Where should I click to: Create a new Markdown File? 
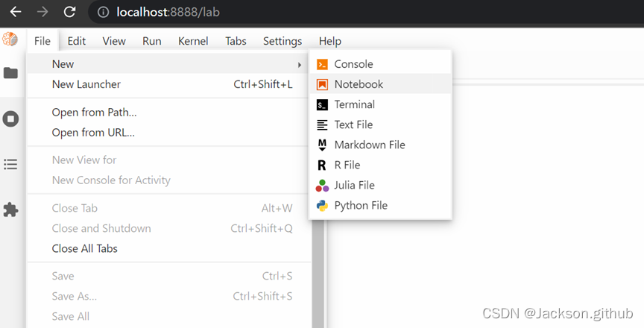click(x=369, y=145)
